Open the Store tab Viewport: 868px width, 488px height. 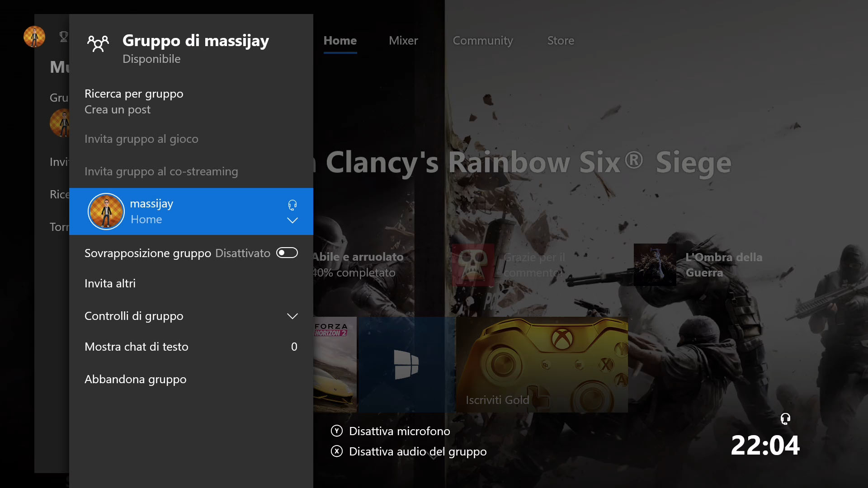coord(561,41)
